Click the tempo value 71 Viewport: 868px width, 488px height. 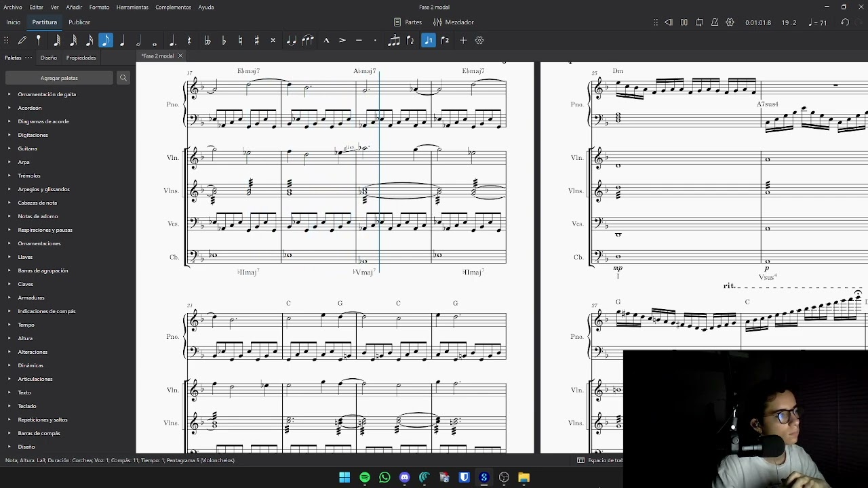[x=818, y=22]
